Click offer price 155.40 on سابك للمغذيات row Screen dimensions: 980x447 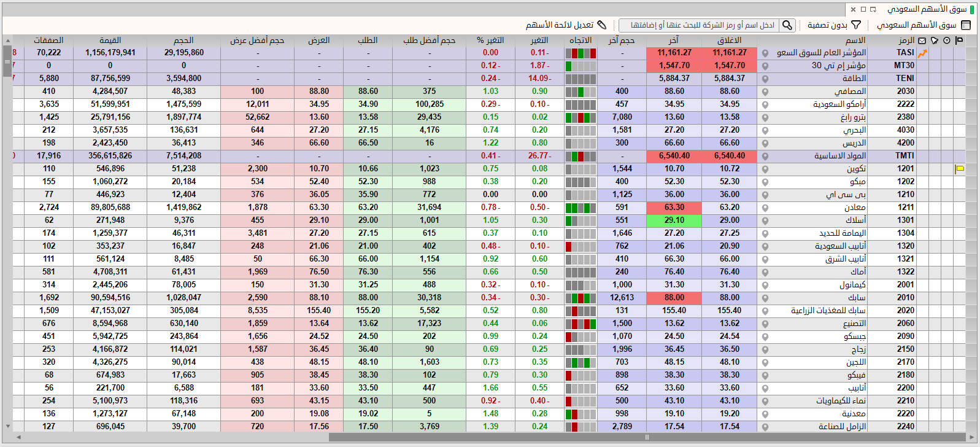tap(319, 311)
